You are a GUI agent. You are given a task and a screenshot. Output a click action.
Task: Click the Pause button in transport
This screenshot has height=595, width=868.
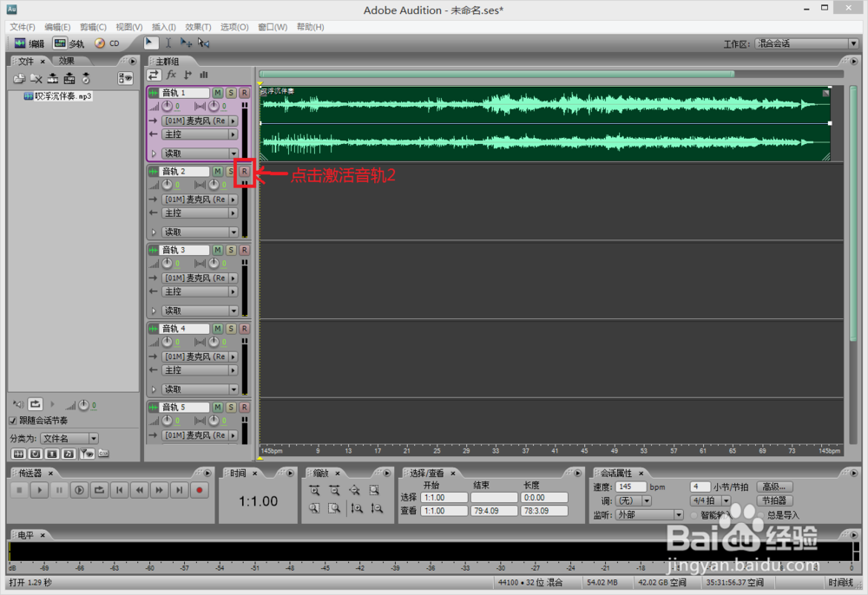point(59,490)
